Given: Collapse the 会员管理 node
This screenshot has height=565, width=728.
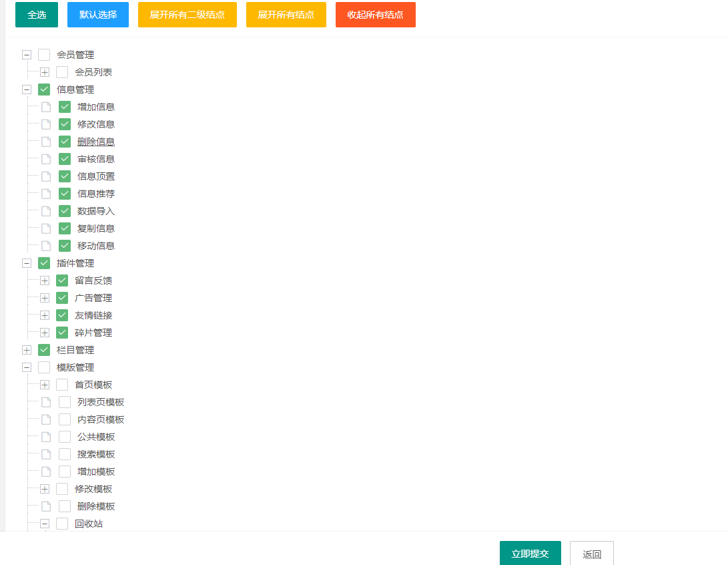Looking at the screenshot, I should click(x=27, y=55).
